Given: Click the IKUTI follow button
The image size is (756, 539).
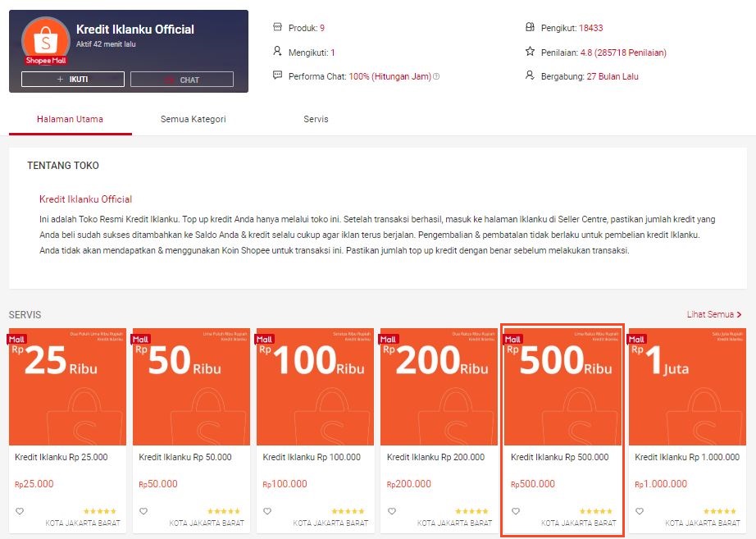Looking at the screenshot, I should [73, 79].
